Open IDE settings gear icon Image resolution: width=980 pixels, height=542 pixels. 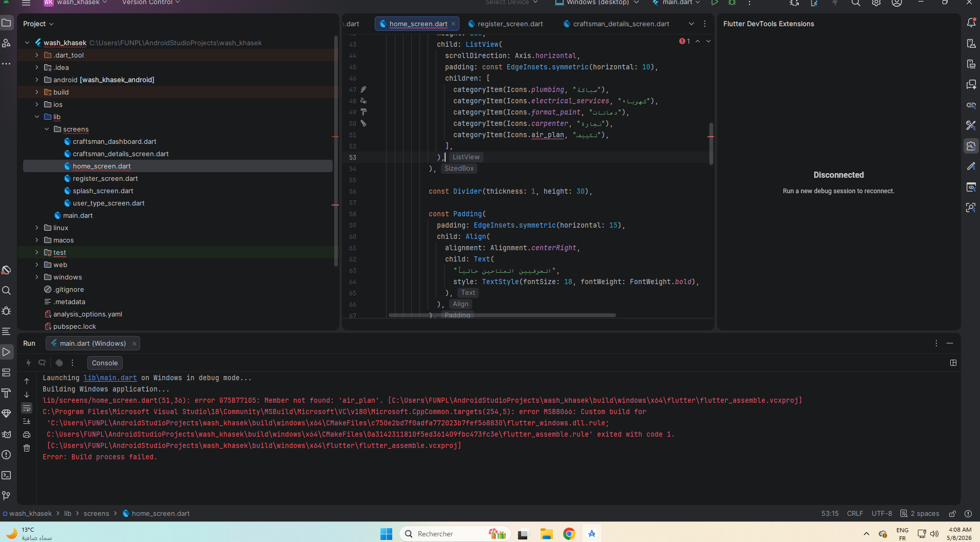pyautogui.click(x=876, y=3)
